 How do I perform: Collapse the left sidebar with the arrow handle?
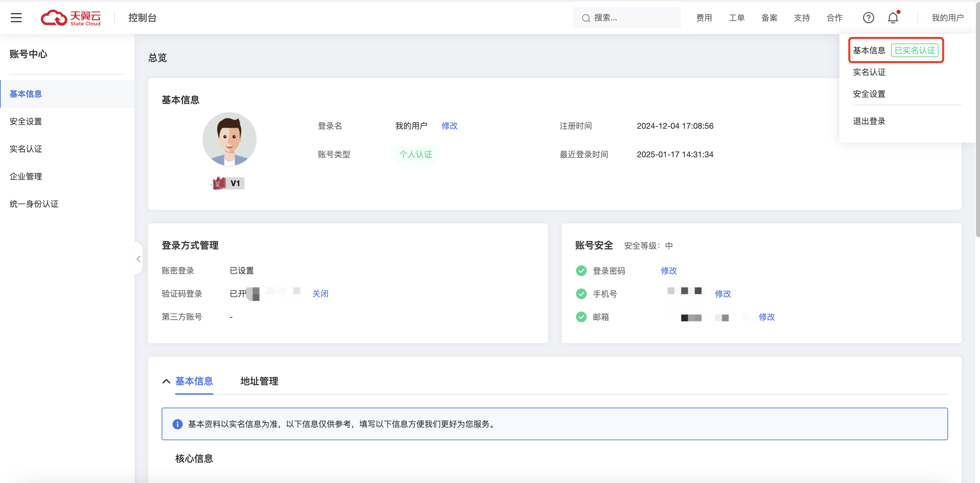point(139,259)
